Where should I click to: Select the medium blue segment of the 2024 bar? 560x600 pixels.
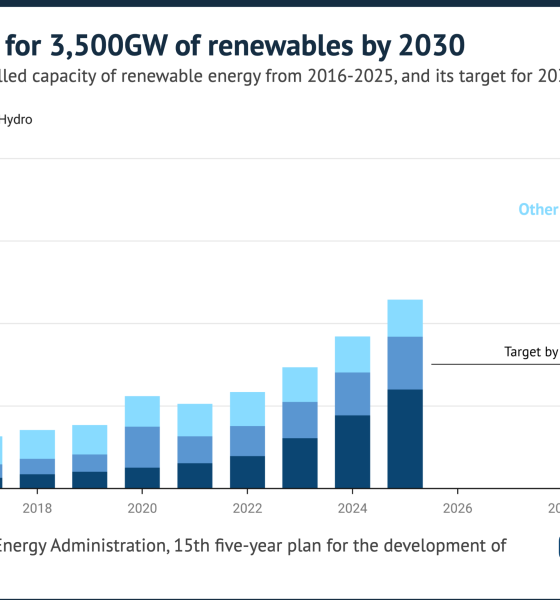point(353,394)
